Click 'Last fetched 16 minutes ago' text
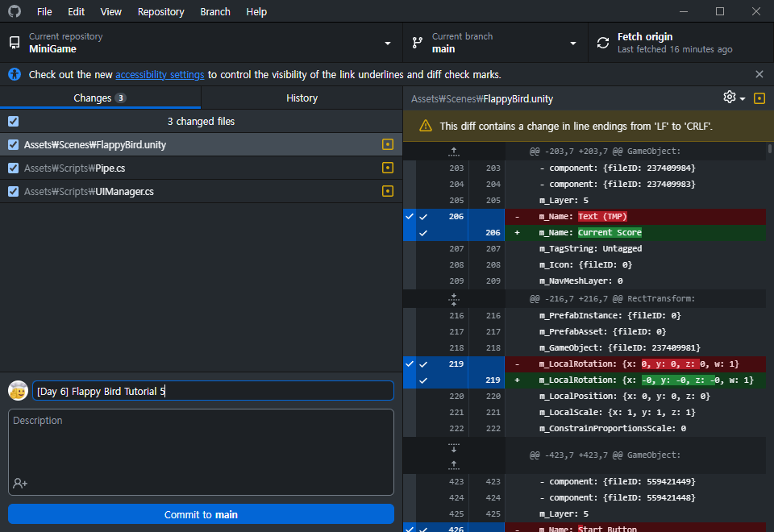This screenshot has height=532, width=774. (675, 49)
